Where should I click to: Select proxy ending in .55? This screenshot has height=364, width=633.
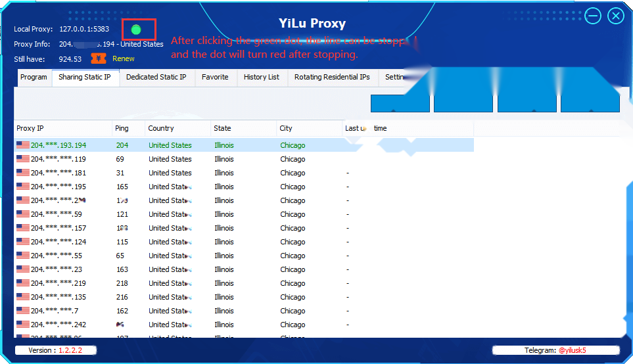point(244,256)
